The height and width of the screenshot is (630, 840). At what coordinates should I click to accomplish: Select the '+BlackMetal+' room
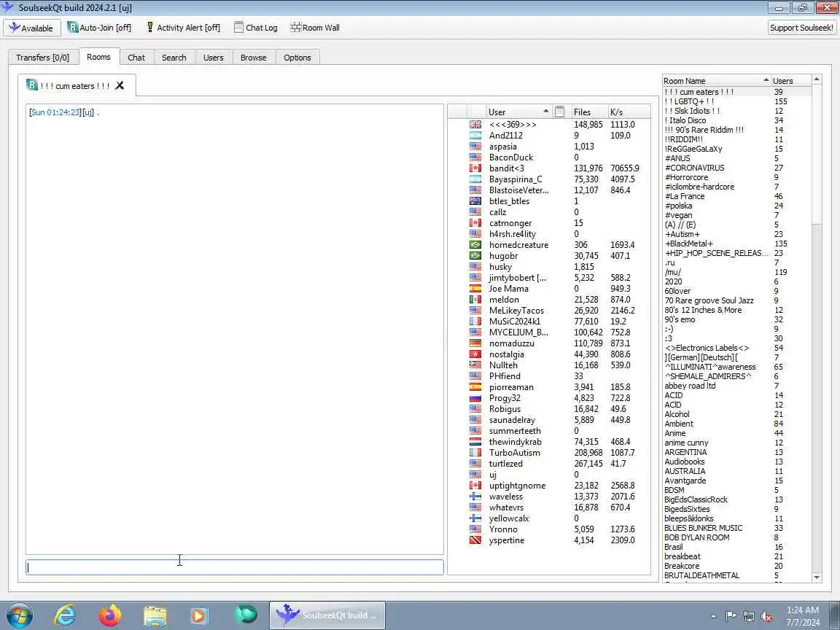coord(688,244)
